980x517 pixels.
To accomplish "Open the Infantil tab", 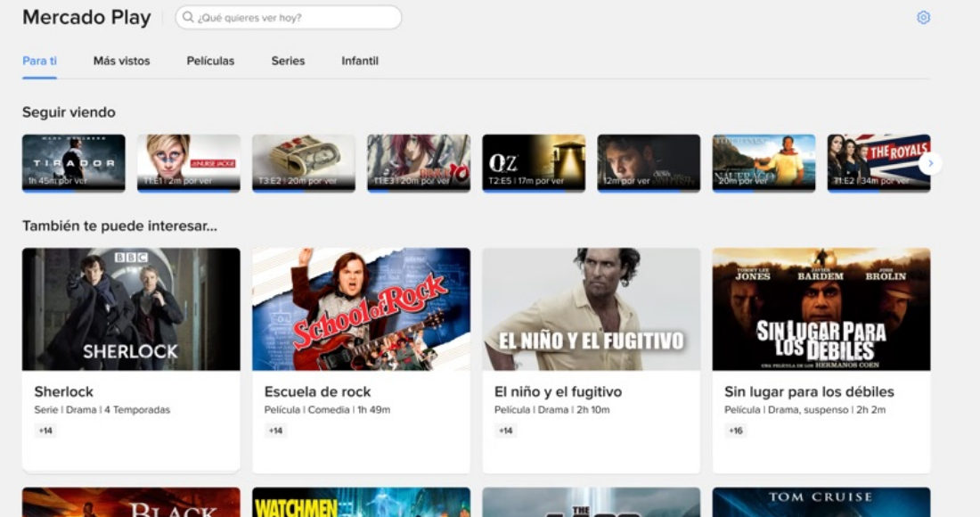I will (360, 61).
